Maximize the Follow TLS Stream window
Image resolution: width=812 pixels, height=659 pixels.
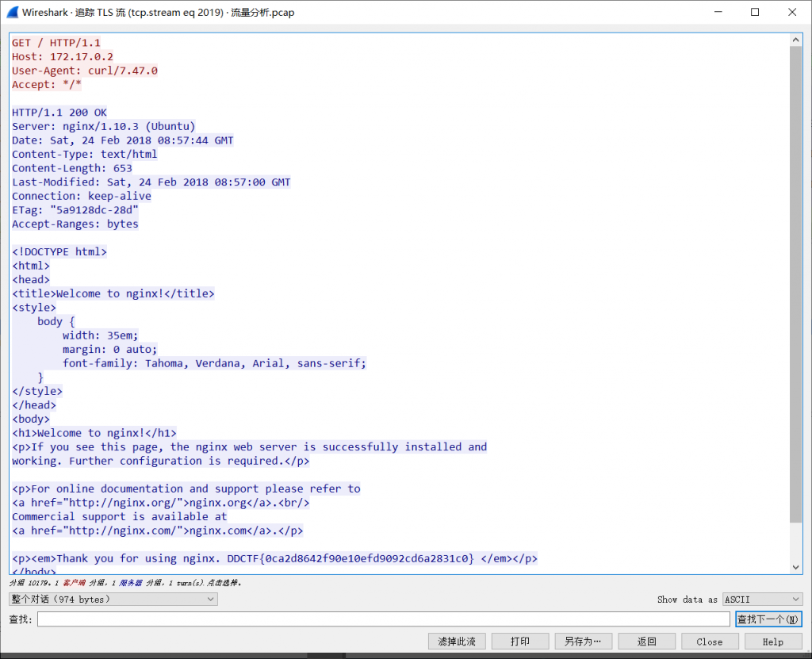[755, 12]
